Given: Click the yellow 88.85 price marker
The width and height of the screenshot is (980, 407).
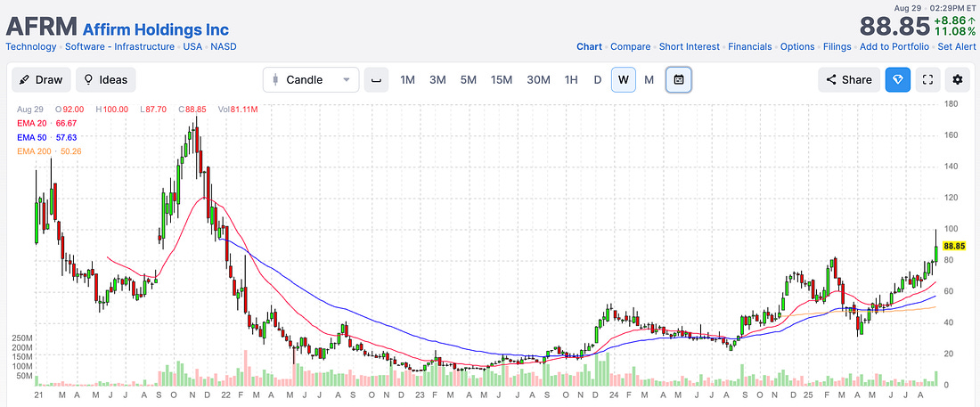Looking at the screenshot, I should pos(955,247).
